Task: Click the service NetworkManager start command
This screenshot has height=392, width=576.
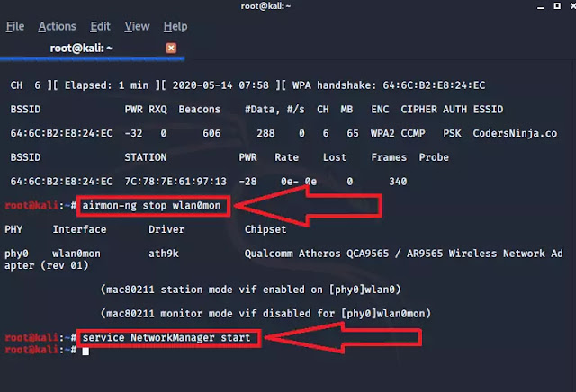Action: (166, 338)
